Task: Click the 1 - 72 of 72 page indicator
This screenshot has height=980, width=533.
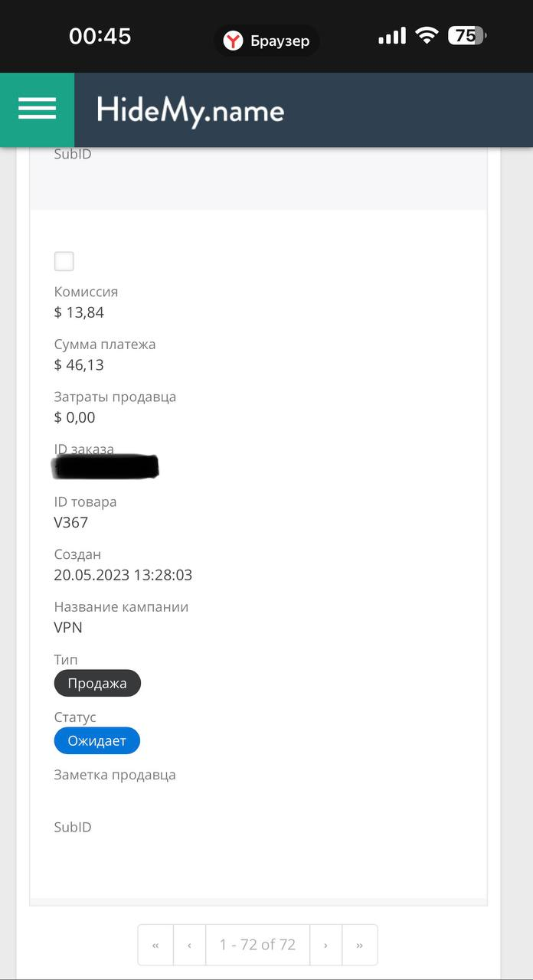Action: pyautogui.click(x=257, y=945)
